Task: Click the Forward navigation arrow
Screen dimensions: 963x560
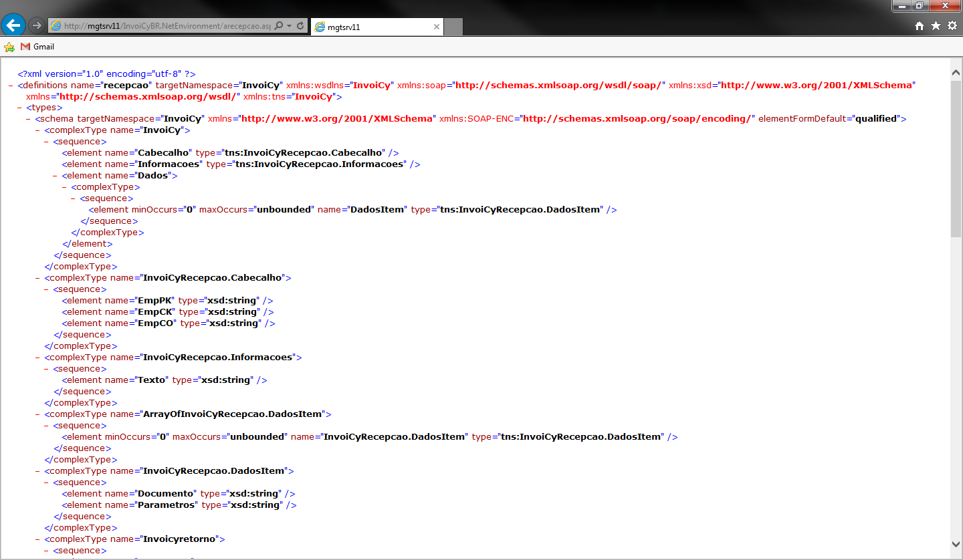Action: [37, 25]
